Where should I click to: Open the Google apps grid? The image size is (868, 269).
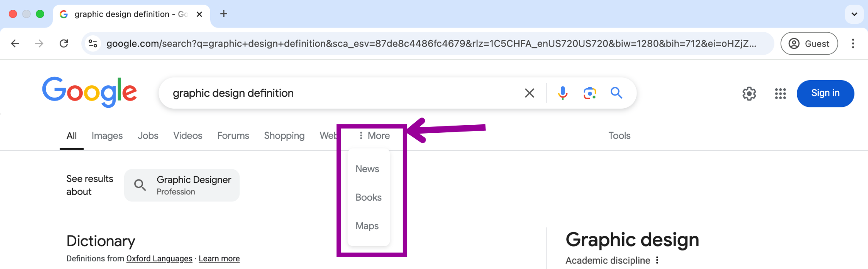click(780, 93)
